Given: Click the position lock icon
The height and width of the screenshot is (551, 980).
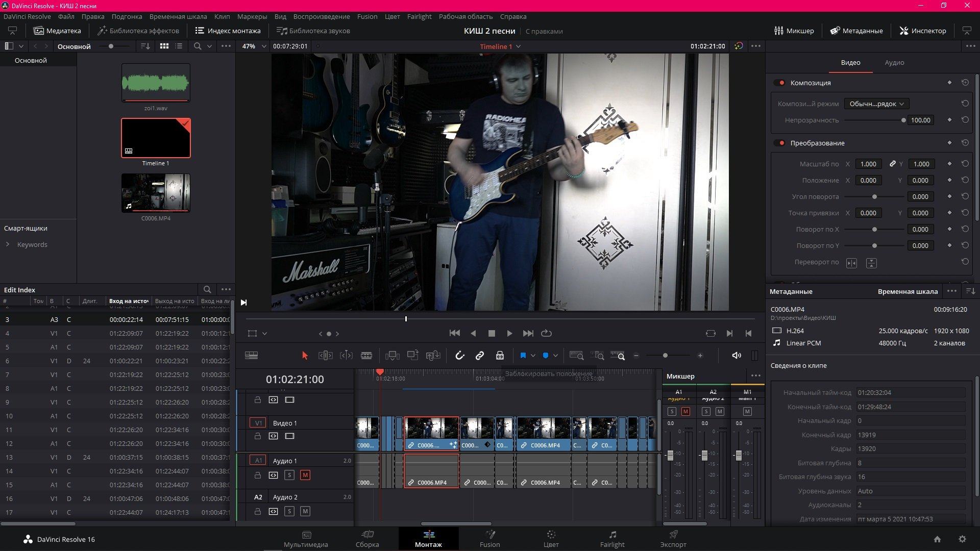Looking at the screenshot, I should (500, 356).
